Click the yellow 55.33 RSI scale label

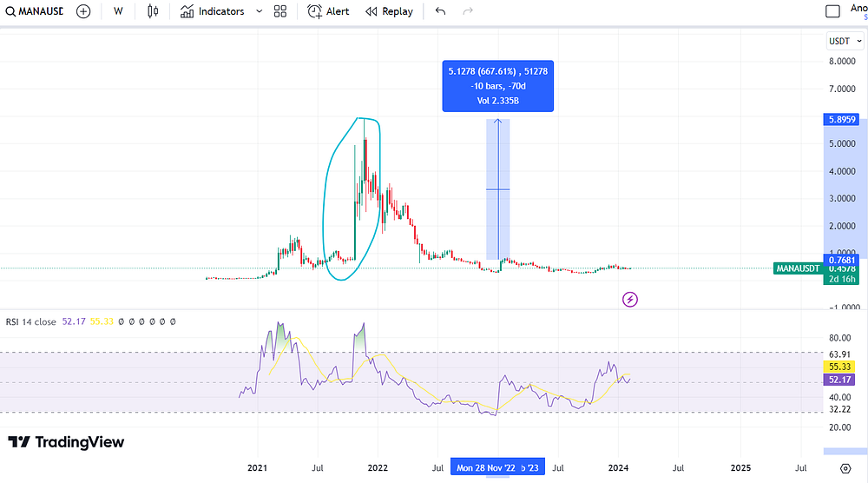coord(839,367)
